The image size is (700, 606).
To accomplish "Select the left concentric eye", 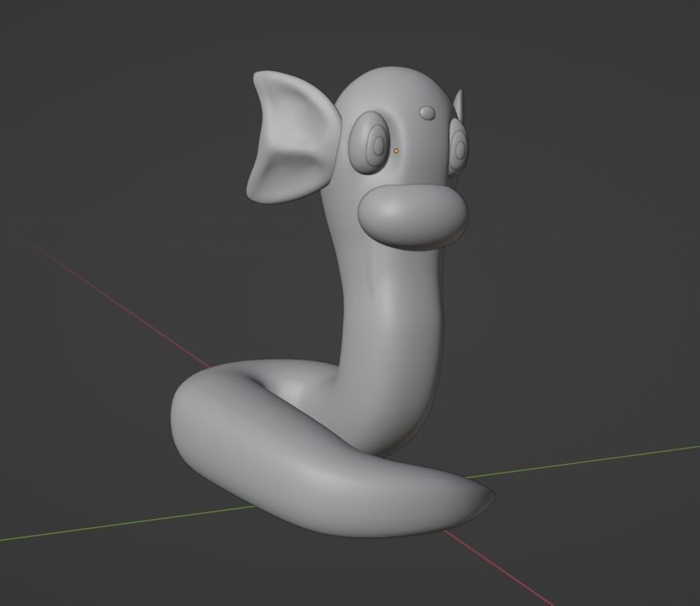I will coord(370,141).
